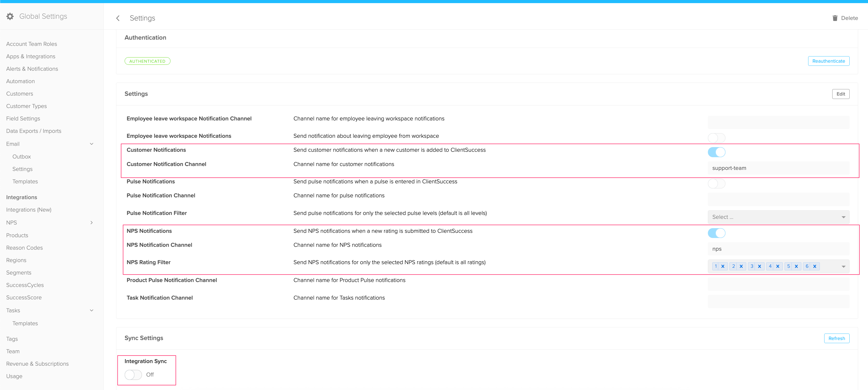Viewport: 868px width, 390px height.
Task: Open SuccessScore settings
Action: click(x=24, y=298)
